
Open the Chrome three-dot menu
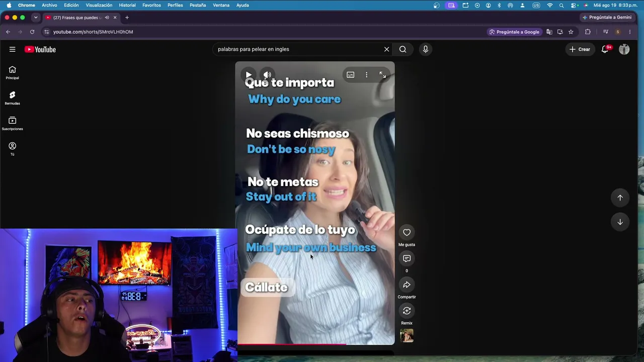(630, 32)
